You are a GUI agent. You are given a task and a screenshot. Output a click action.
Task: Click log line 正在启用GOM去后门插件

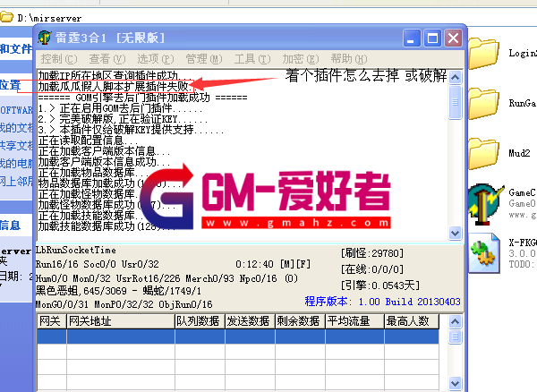[120, 108]
